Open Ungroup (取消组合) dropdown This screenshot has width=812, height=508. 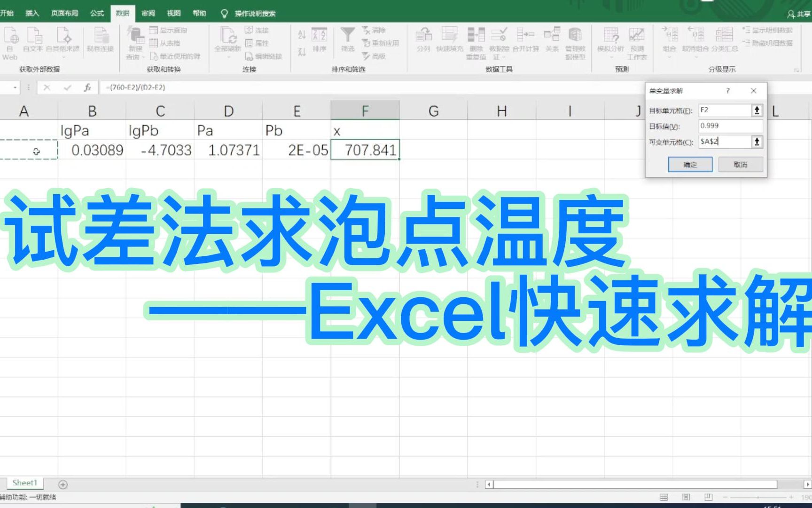click(x=696, y=42)
